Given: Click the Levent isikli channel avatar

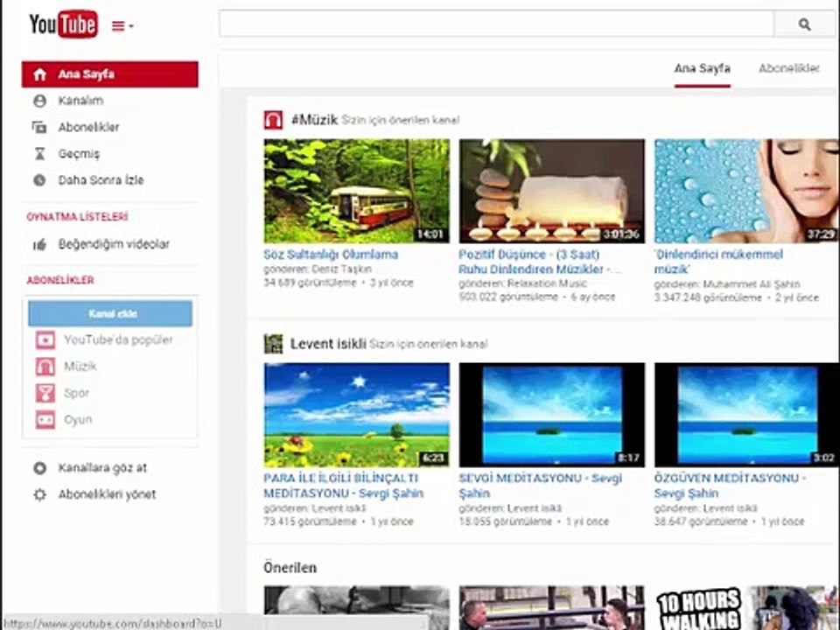Looking at the screenshot, I should (273, 343).
